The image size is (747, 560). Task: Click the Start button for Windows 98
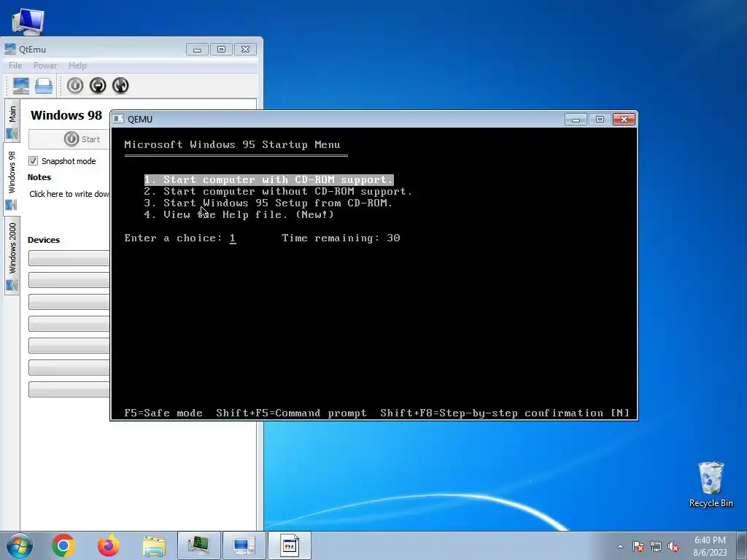69,139
